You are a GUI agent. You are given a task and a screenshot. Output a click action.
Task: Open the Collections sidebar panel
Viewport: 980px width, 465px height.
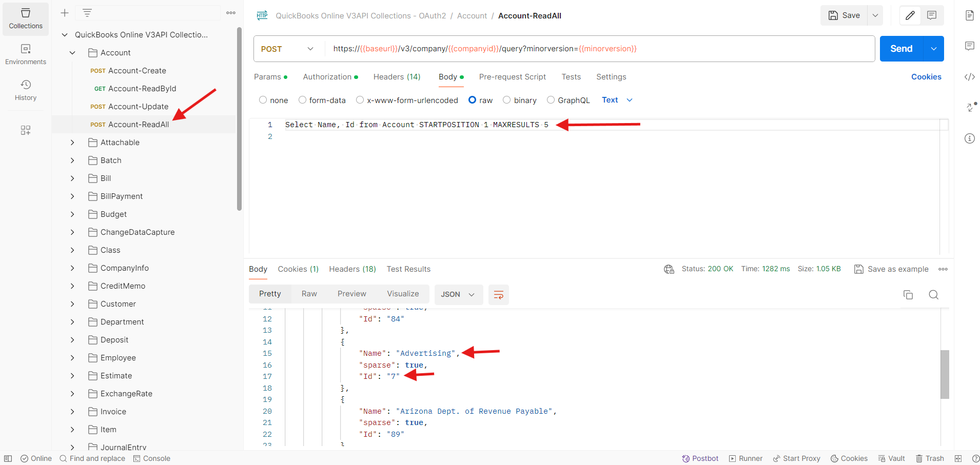(26, 19)
